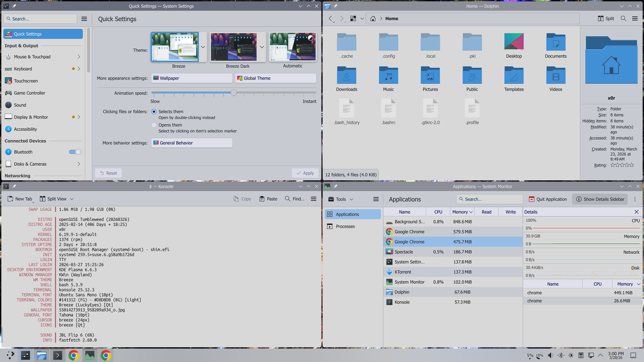Open the Tools dropdown in System Monitor
The image size is (644, 362).
coord(341,199)
